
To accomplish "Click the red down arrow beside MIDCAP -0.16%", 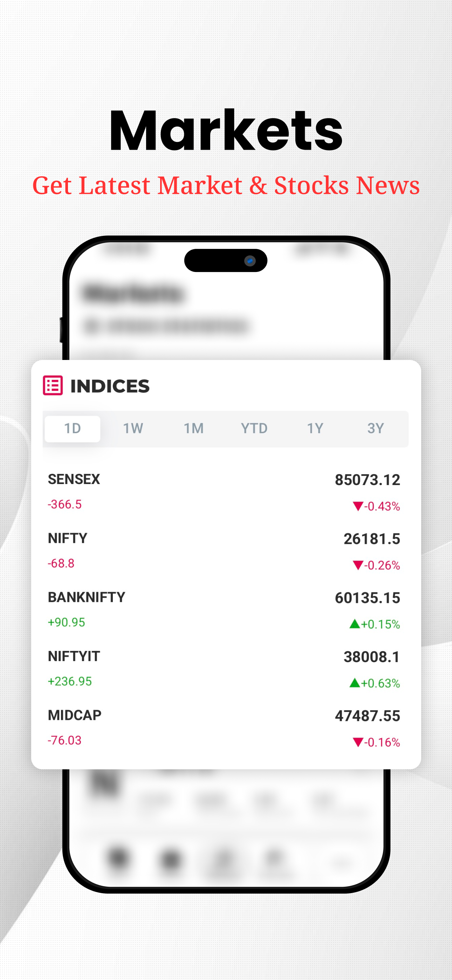I will 358,742.
